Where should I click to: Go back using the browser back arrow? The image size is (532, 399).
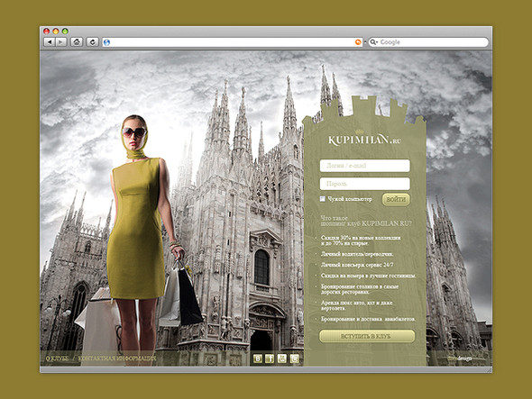point(50,42)
